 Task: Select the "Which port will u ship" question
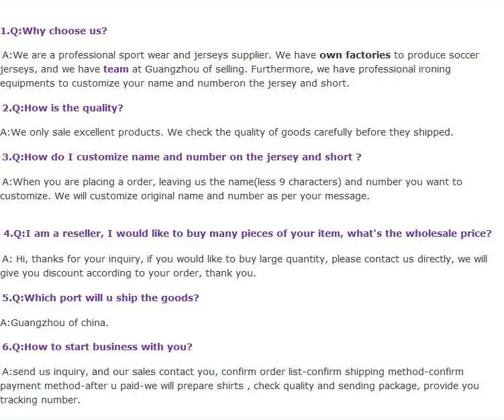[x=101, y=298]
